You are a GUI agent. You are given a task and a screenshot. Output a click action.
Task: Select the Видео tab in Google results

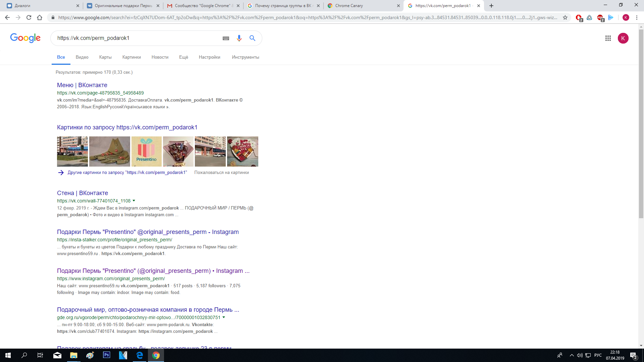click(x=82, y=57)
